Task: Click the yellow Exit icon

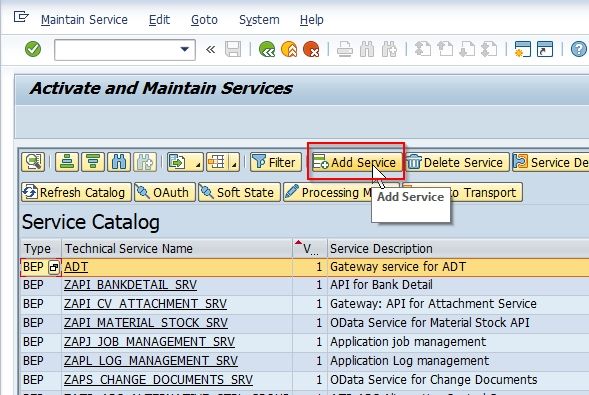Action: point(289,49)
